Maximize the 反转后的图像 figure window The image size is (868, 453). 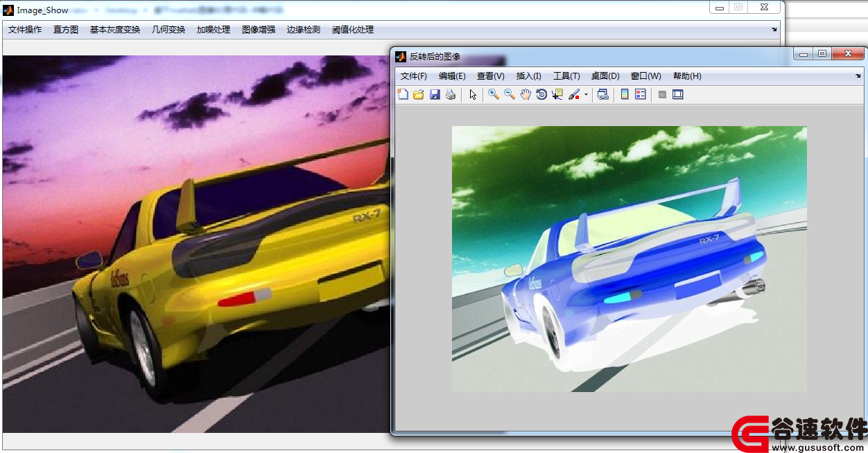click(822, 54)
